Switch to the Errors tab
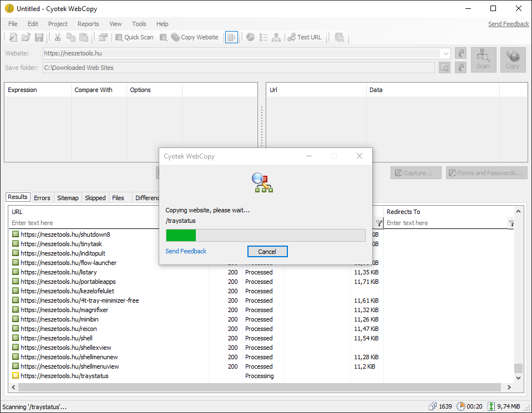532x413 pixels. tap(42, 198)
